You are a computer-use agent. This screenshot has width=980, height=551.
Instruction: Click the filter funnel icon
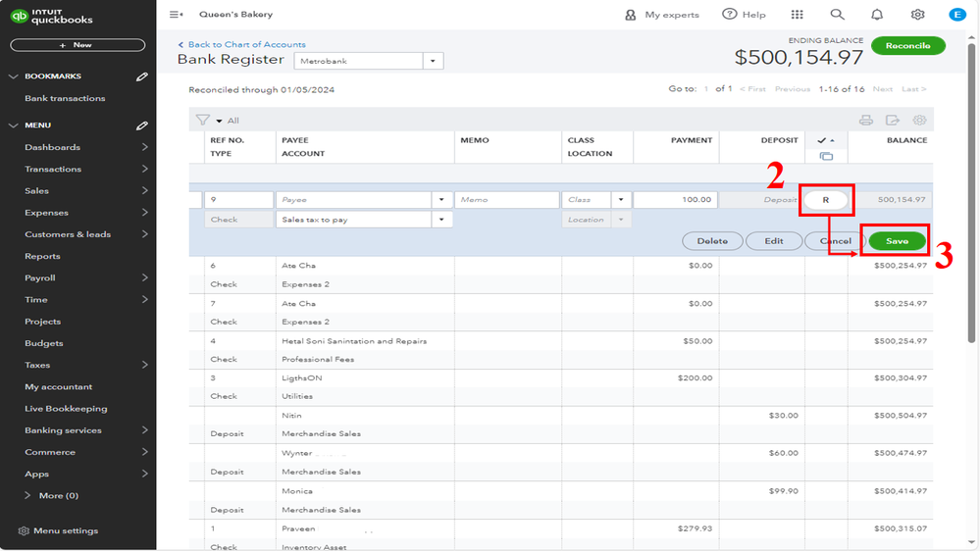(x=202, y=121)
